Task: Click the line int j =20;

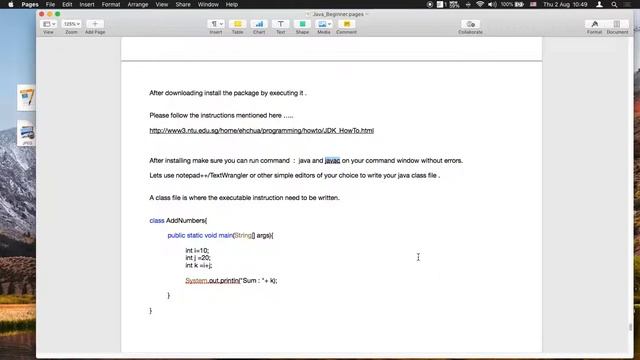Action: point(198,258)
